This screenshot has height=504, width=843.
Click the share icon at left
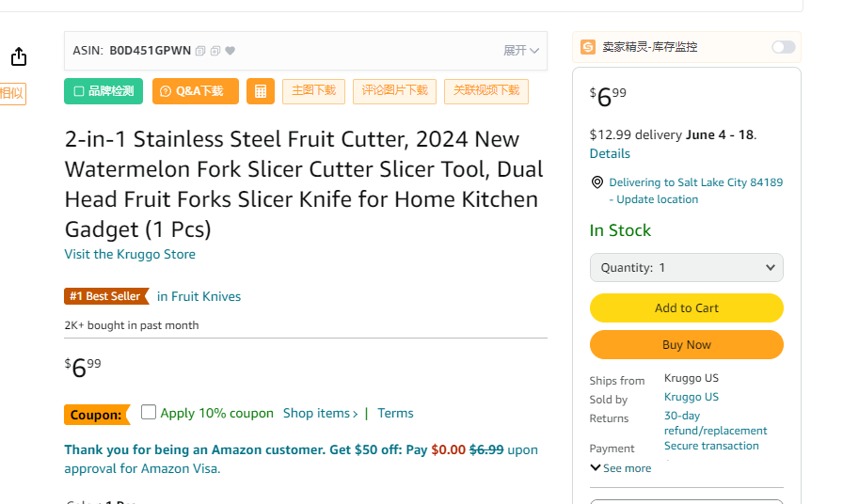19,56
